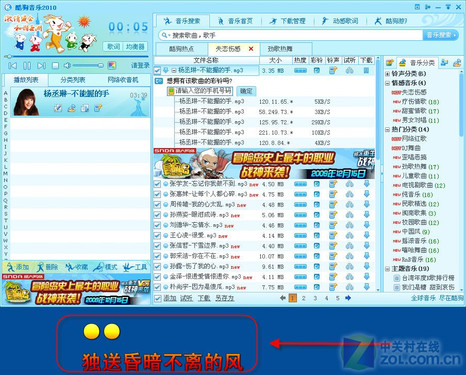Toggle select-all checkbox beside bottom 添加

click(x=158, y=298)
